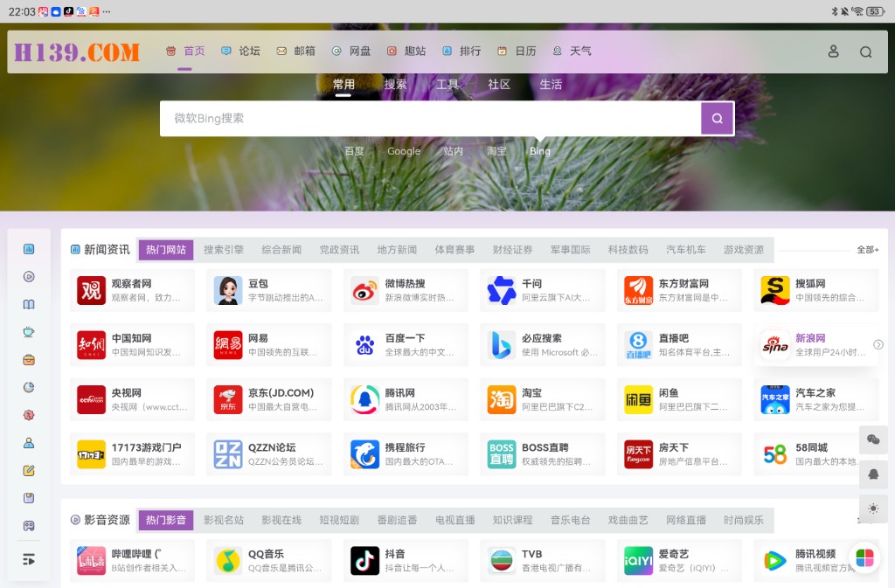Click sidebar briefcase icon

(x=29, y=359)
